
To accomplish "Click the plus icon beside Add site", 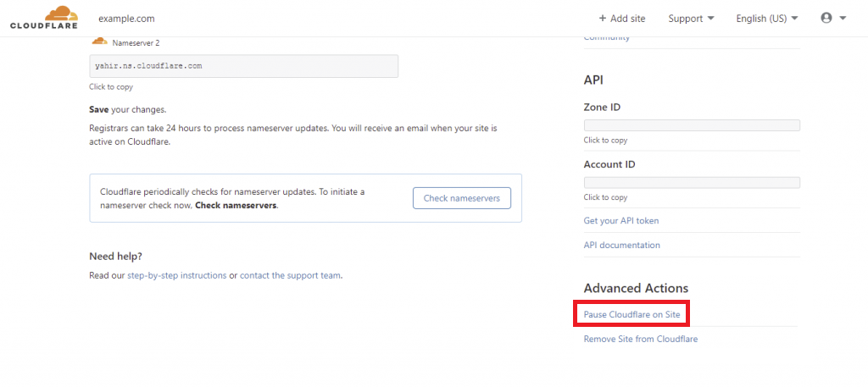I will 603,19.
